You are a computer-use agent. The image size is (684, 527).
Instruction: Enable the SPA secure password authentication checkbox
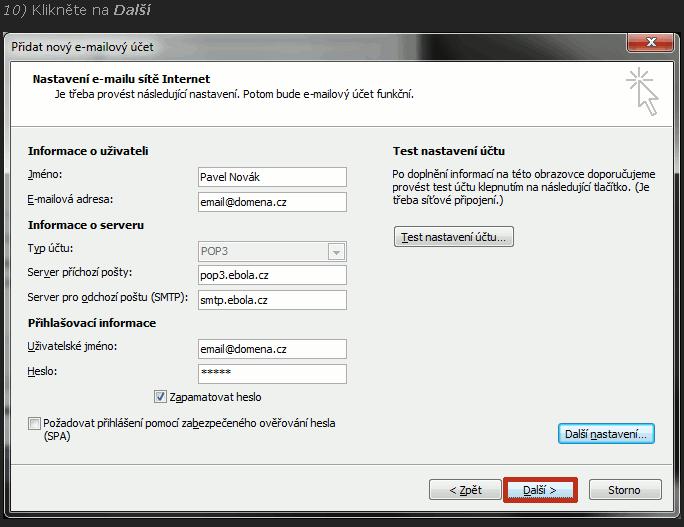pyautogui.click(x=35, y=424)
